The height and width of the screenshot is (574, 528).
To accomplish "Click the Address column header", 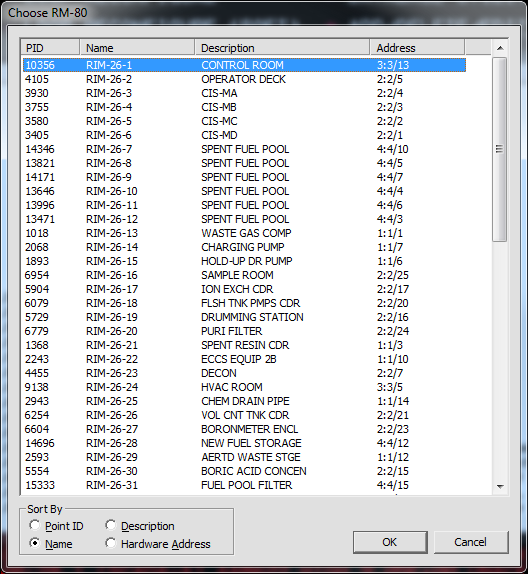I will click(417, 48).
